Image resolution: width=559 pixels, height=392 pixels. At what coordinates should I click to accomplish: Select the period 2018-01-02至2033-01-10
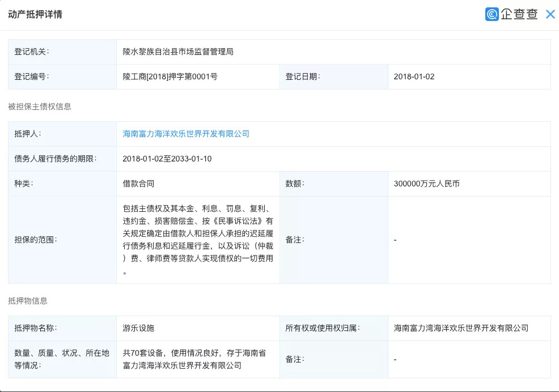[x=167, y=159]
